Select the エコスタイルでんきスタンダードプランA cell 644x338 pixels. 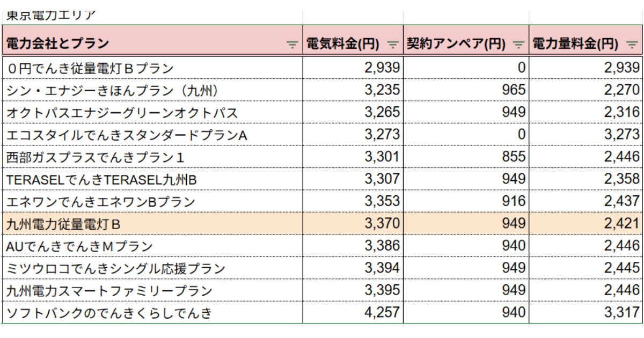coord(152,135)
